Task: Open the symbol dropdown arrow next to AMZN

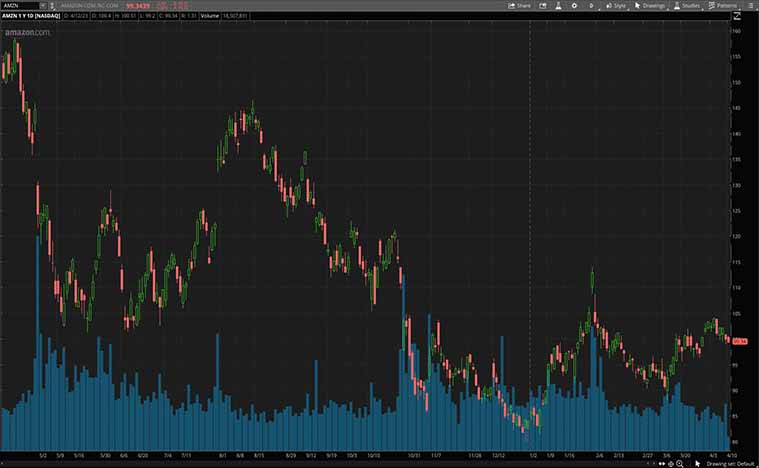Action: coord(43,5)
